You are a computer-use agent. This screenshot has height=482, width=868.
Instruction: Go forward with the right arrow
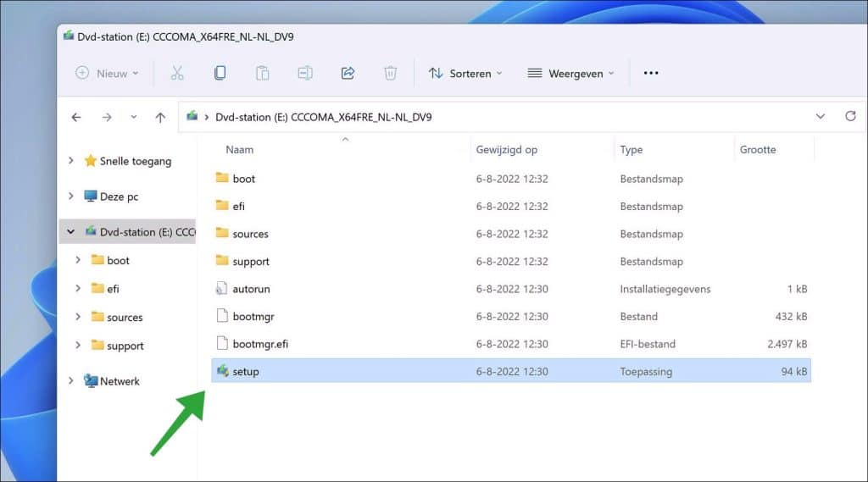[x=107, y=117]
